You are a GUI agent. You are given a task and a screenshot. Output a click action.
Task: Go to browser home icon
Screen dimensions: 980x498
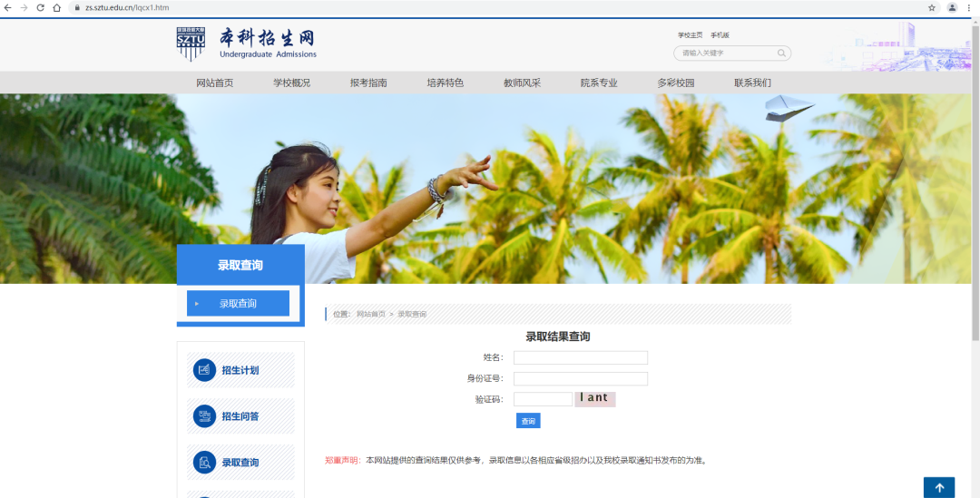[x=57, y=7]
